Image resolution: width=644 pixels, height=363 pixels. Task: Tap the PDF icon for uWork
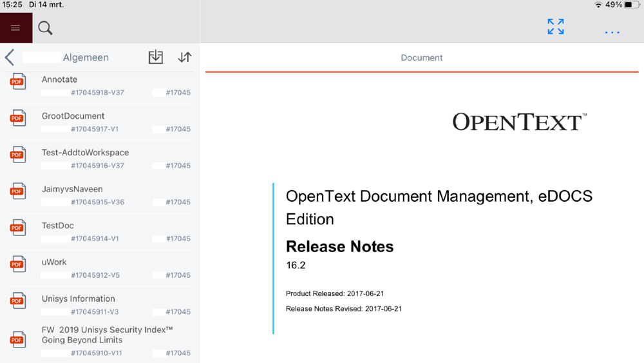(x=17, y=264)
